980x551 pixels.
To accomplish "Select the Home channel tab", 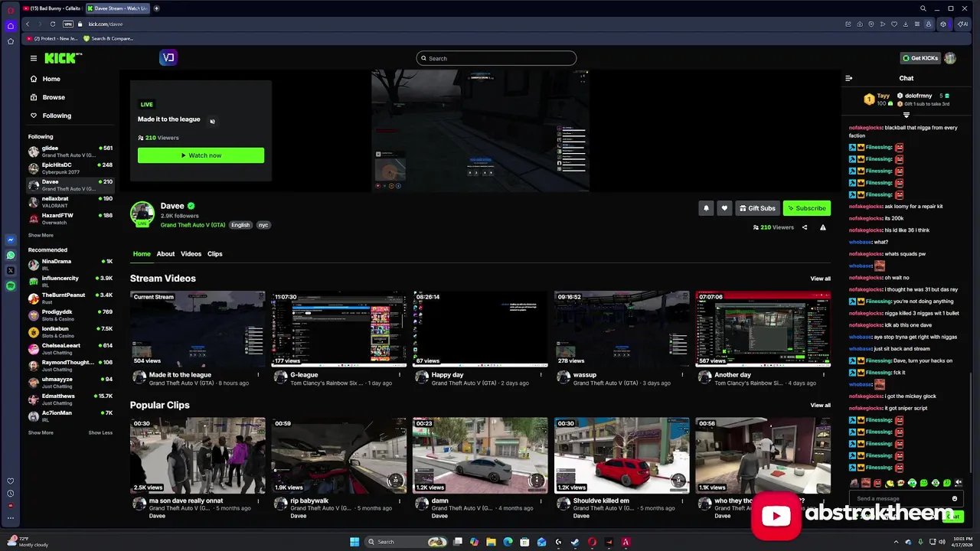I will pyautogui.click(x=142, y=254).
